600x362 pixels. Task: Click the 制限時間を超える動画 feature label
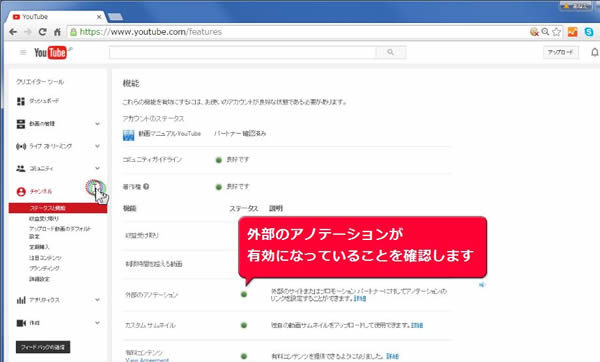click(x=154, y=264)
